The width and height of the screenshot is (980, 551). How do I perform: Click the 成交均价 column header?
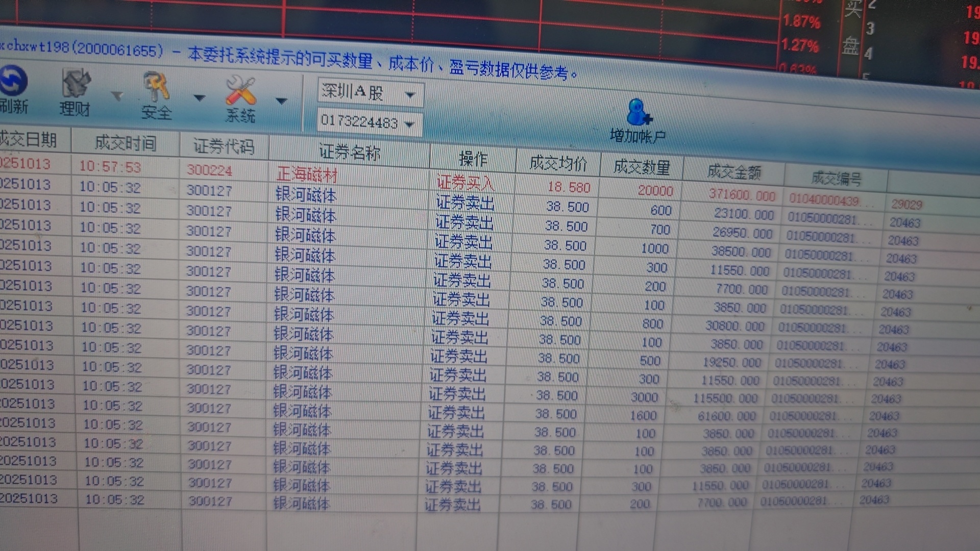558,163
